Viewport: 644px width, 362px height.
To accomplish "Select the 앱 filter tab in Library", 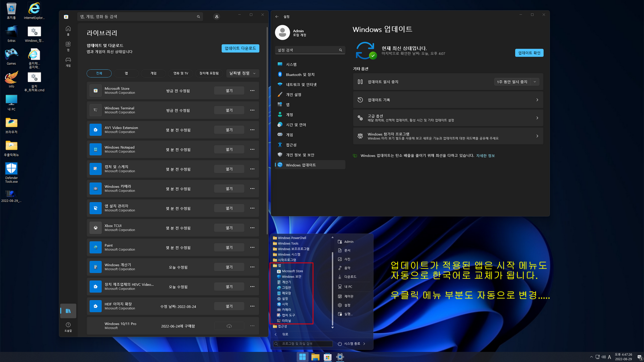I will pyautogui.click(x=126, y=73).
